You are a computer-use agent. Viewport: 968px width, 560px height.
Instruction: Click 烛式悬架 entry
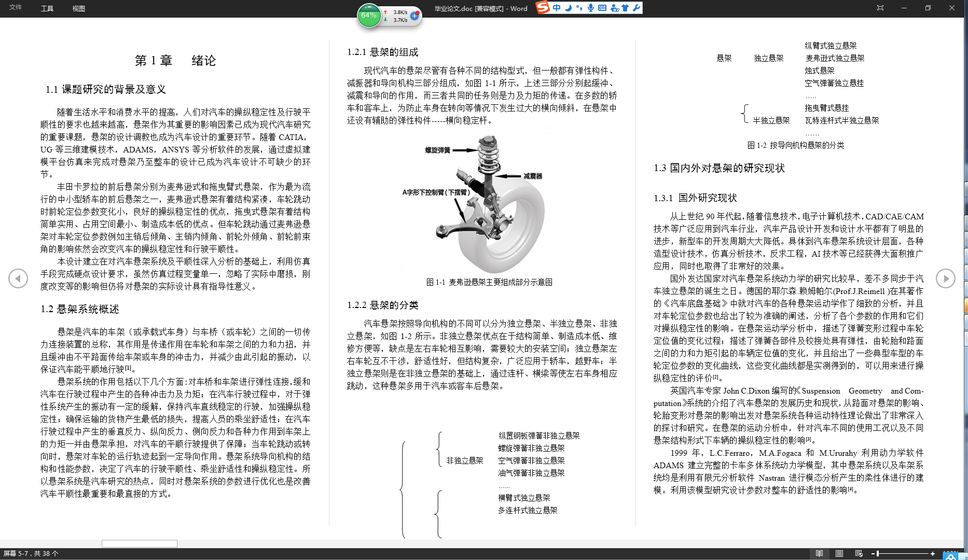click(820, 71)
